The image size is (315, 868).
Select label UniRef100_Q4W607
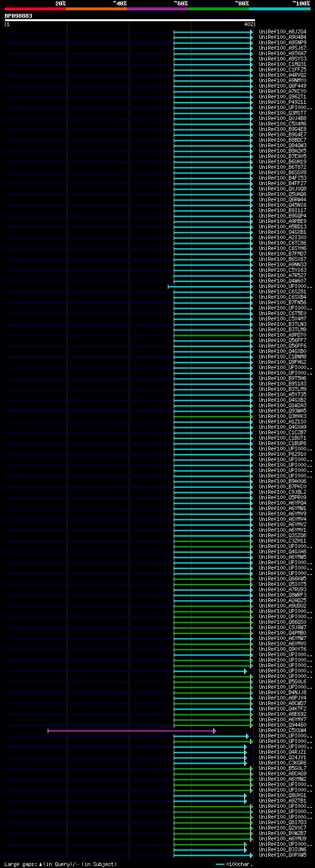(x=283, y=281)
